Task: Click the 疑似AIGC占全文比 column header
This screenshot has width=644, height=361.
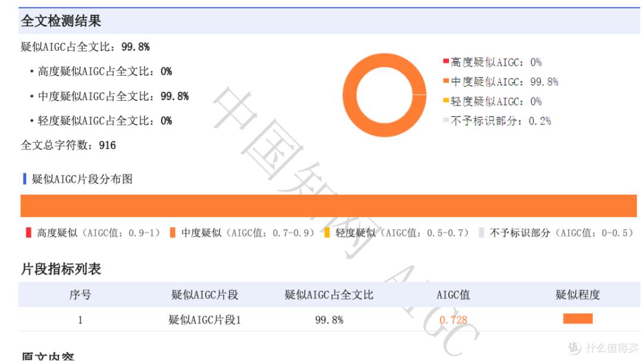Action: pos(329,295)
